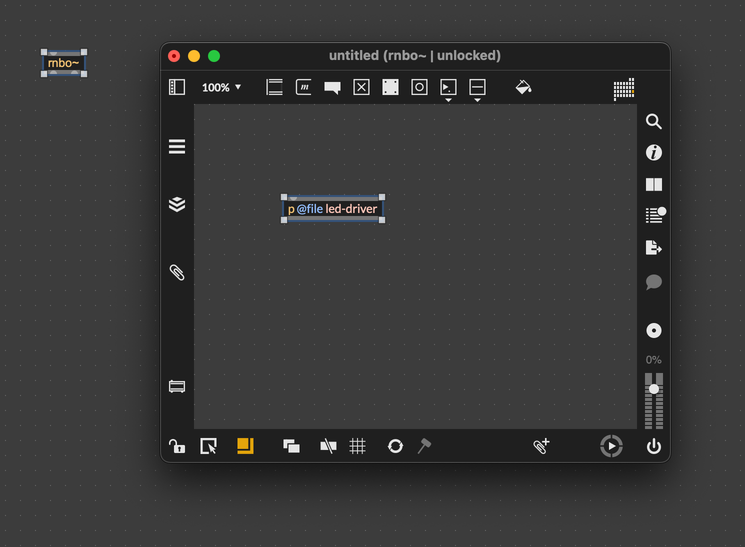
Task: Open the inspector info icon
Action: tap(654, 153)
